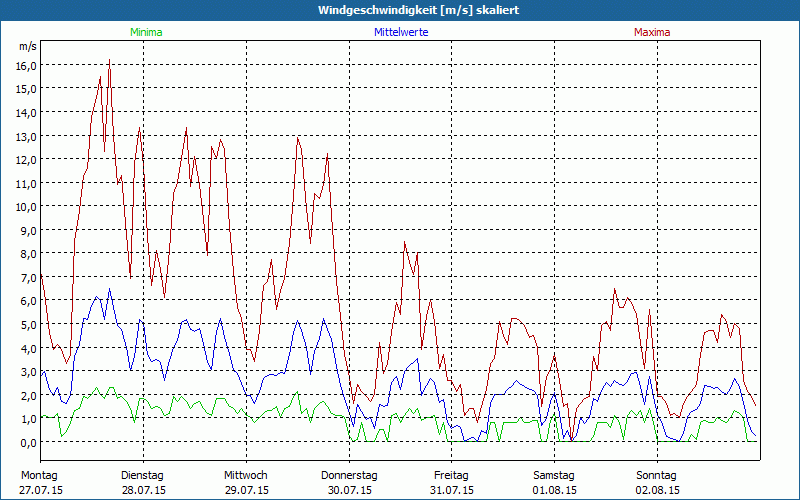Click the 8,0 y-axis value label

pos(29,254)
